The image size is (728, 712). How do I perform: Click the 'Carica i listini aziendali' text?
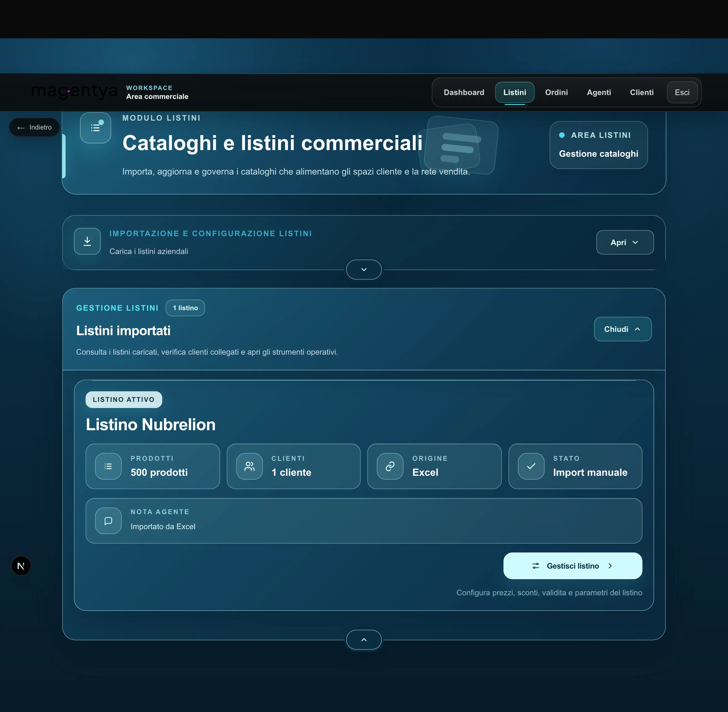(x=149, y=251)
